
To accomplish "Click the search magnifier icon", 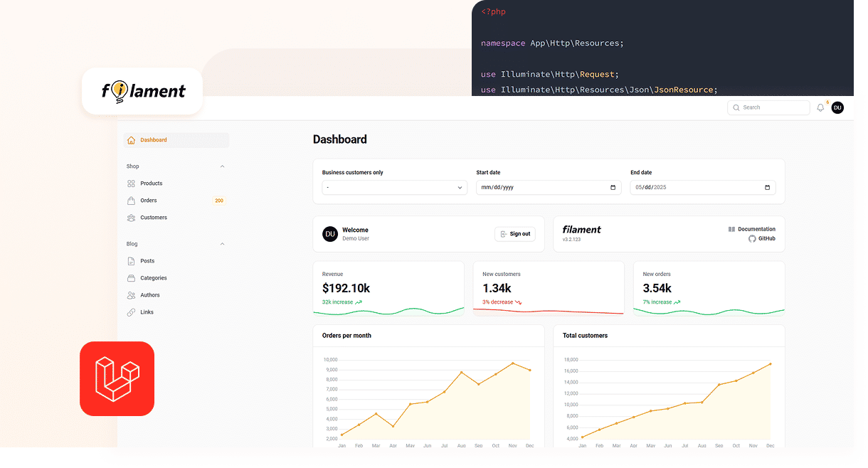I will pyautogui.click(x=736, y=107).
